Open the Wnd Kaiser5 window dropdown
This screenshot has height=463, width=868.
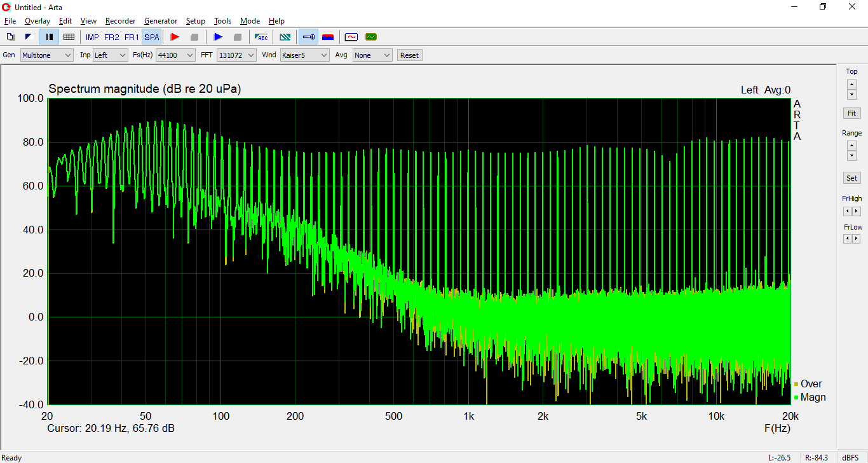304,55
